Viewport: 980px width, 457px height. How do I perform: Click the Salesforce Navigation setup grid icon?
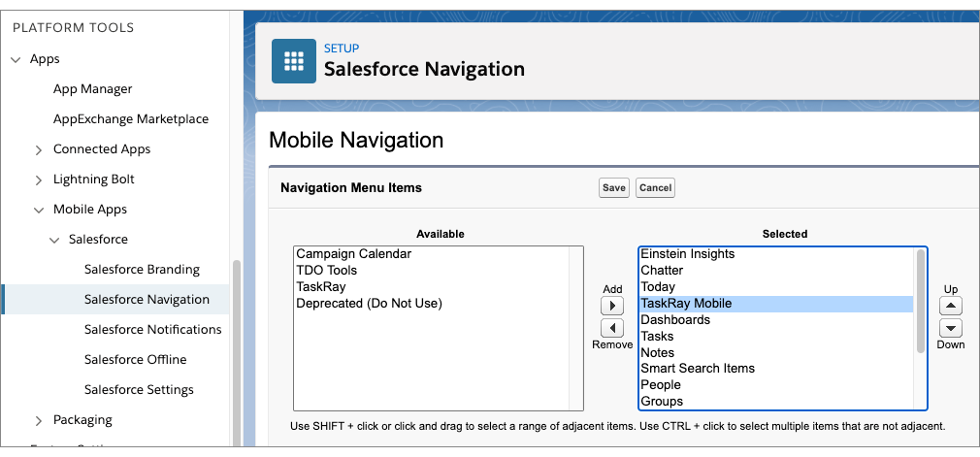click(x=293, y=60)
